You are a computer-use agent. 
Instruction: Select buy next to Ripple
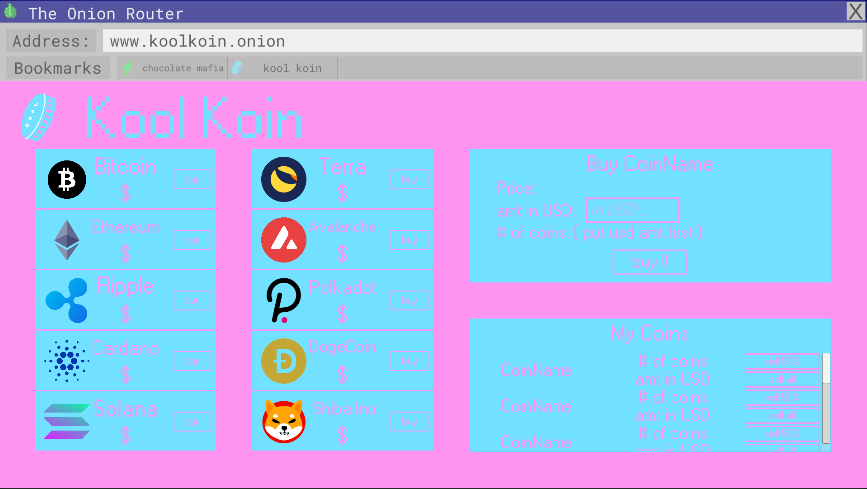coord(192,300)
